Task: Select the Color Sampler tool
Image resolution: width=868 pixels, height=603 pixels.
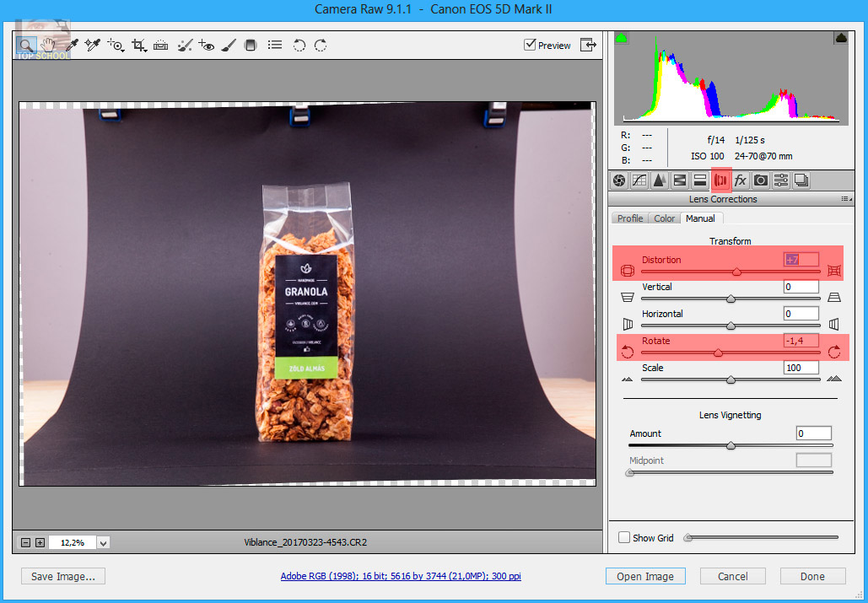Action: coord(93,45)
